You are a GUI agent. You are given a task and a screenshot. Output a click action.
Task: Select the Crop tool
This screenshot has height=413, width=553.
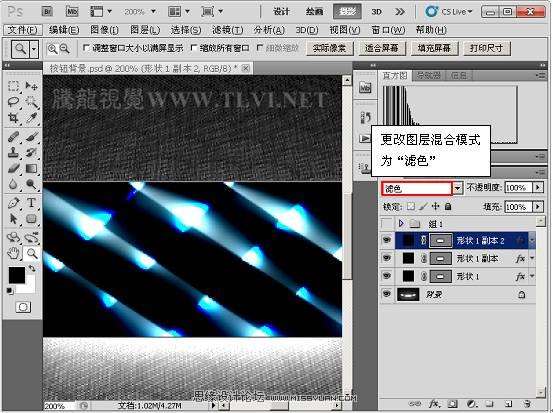(x=13, y=117)
